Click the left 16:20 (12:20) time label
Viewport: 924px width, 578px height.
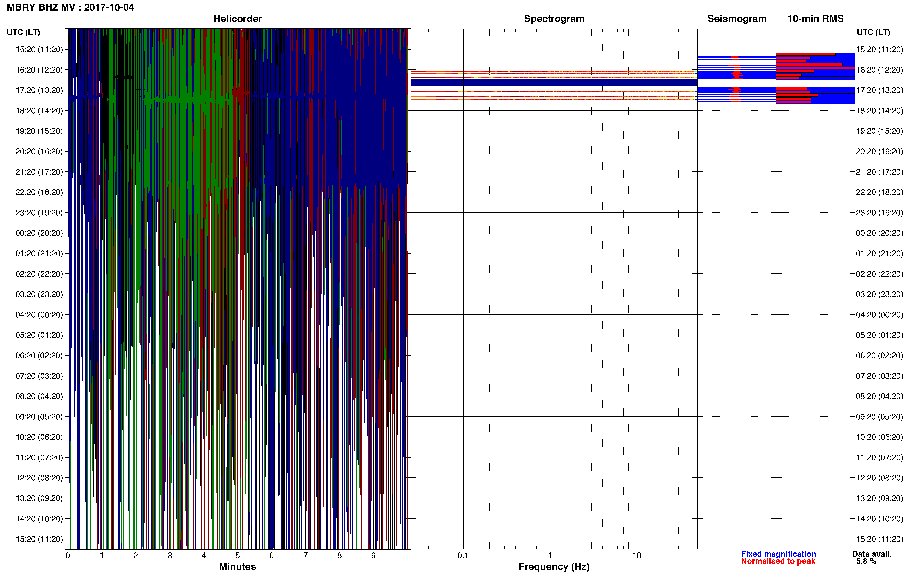[39, 70]
